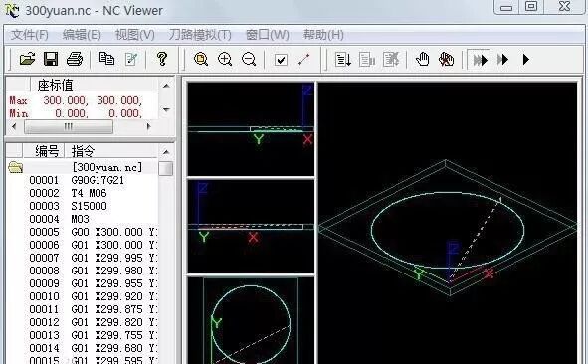Select line 00008 G01 X299.980

tap(82, 271)
